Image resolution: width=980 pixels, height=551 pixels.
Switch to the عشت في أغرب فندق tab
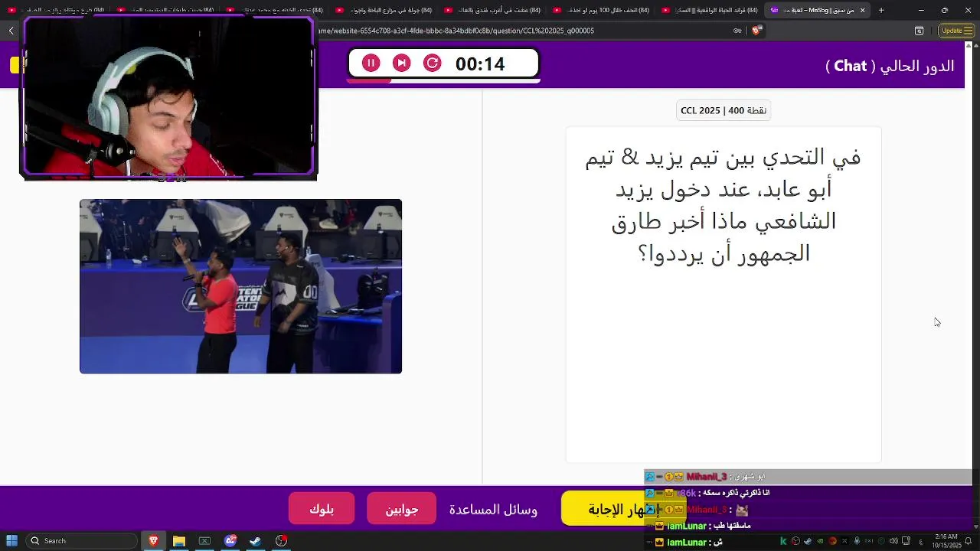click(x=493, y=10)
